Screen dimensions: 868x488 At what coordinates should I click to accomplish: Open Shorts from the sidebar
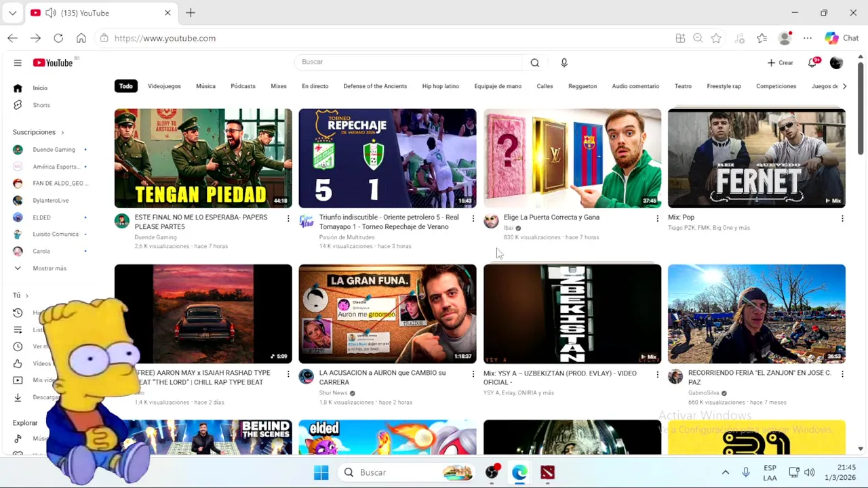(x=41, y=105)
